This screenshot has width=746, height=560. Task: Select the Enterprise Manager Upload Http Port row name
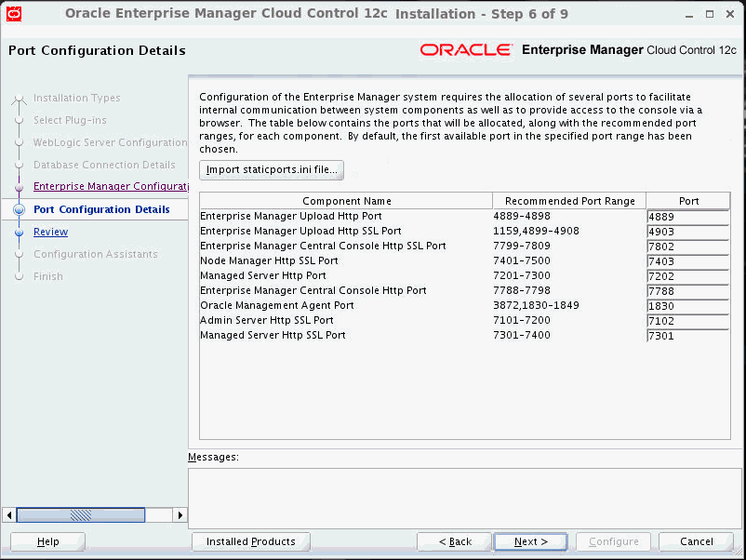point(291,216)
